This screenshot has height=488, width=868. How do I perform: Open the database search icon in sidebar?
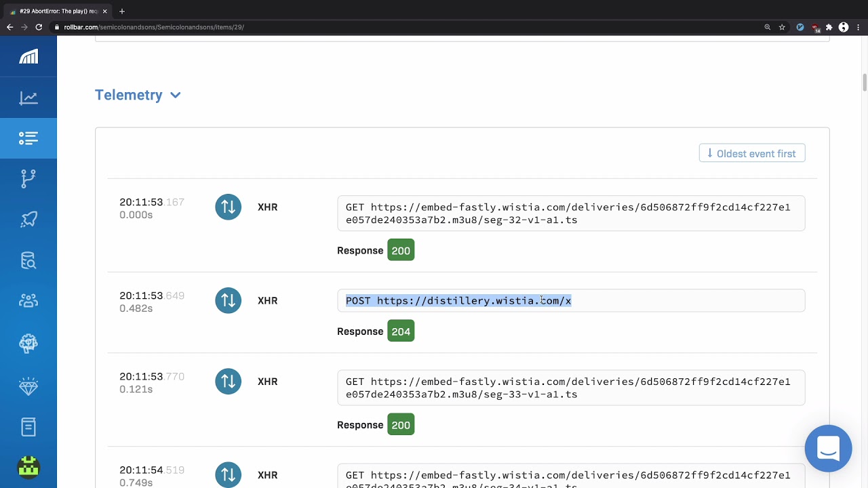click(28, 260)
